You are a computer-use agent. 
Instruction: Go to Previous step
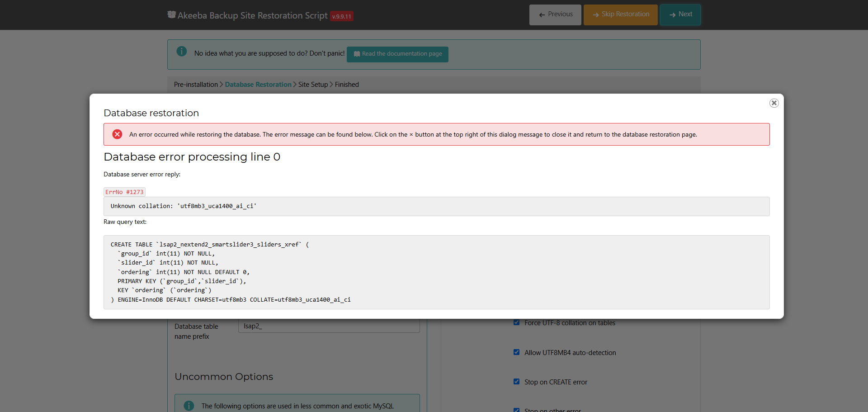pos(555,14)
